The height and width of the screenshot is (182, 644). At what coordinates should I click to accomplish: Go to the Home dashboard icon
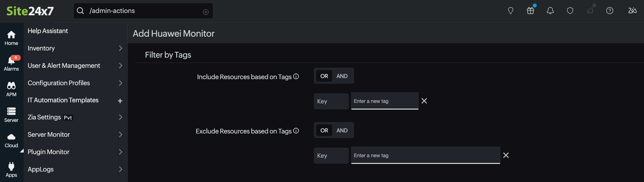[11, 38]
